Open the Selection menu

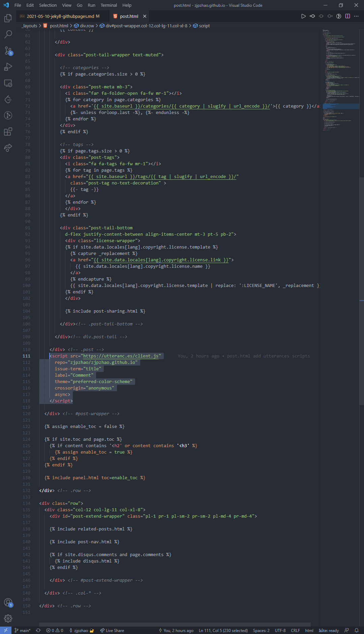[x=48, y=5]
